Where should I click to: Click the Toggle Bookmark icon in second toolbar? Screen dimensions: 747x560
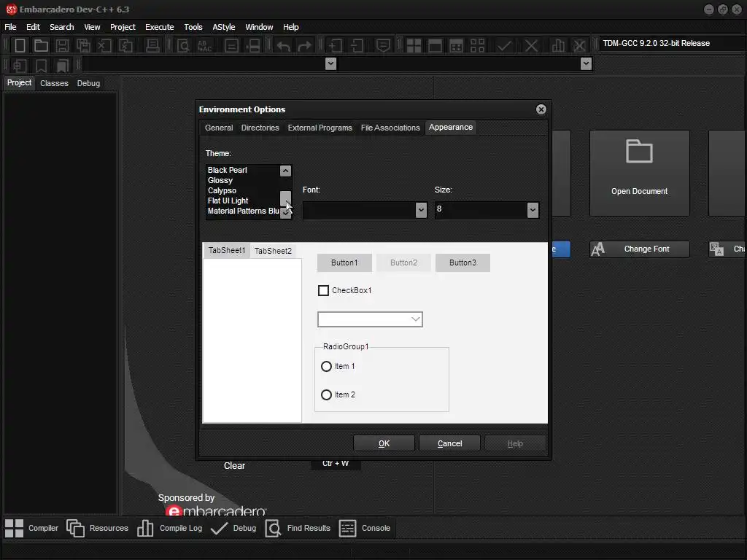point(41,65)
